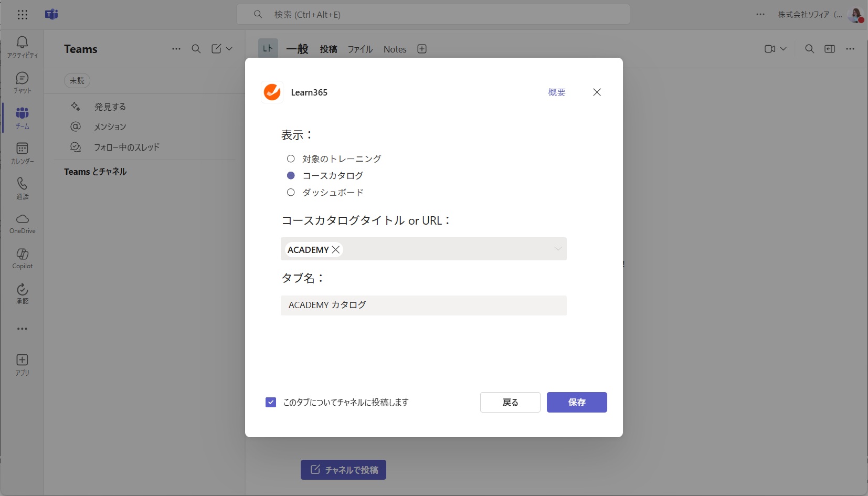Expand meeting options chevron next to camera
Image resolution: width=868 pixels, height=496 pixels.
pyautogui.click(x=784, y=49)
